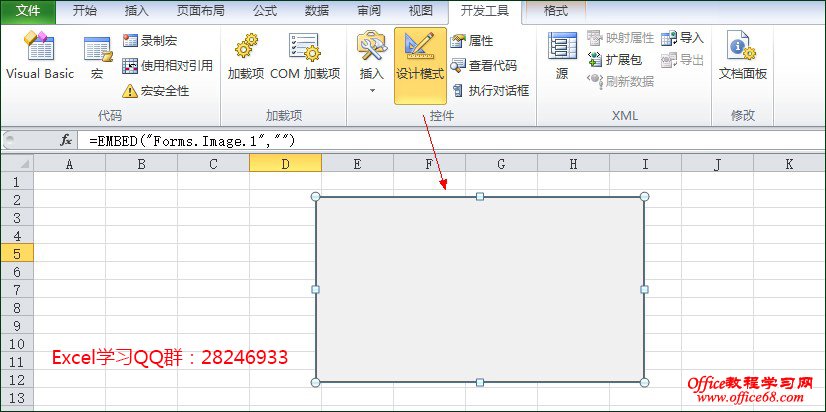Click the image control top-left corner handle
The image size is (826, 412).
(316, 197)
